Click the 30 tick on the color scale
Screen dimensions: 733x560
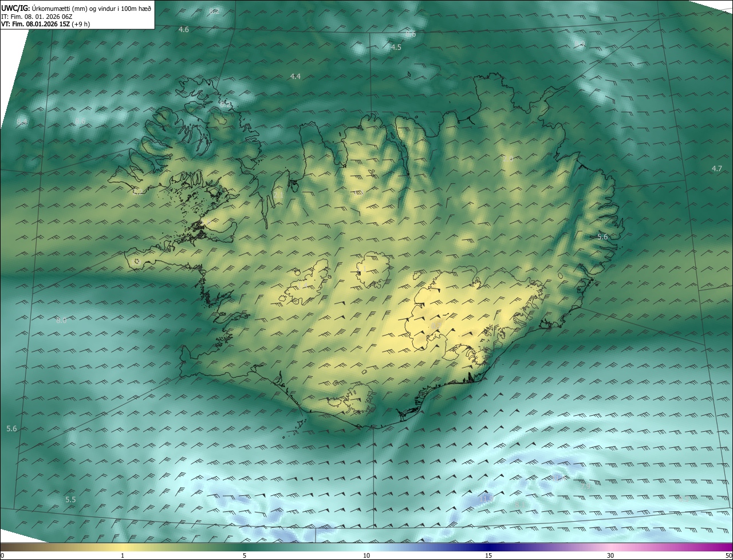(610, 555)
